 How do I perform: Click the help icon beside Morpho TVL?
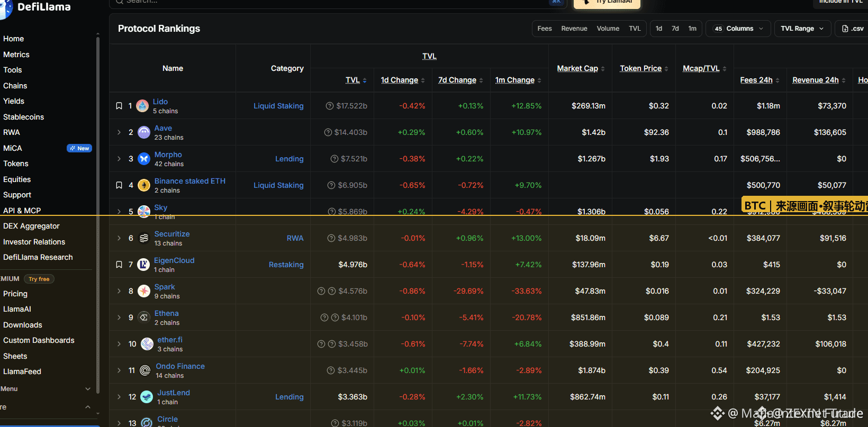click(334, 159)
